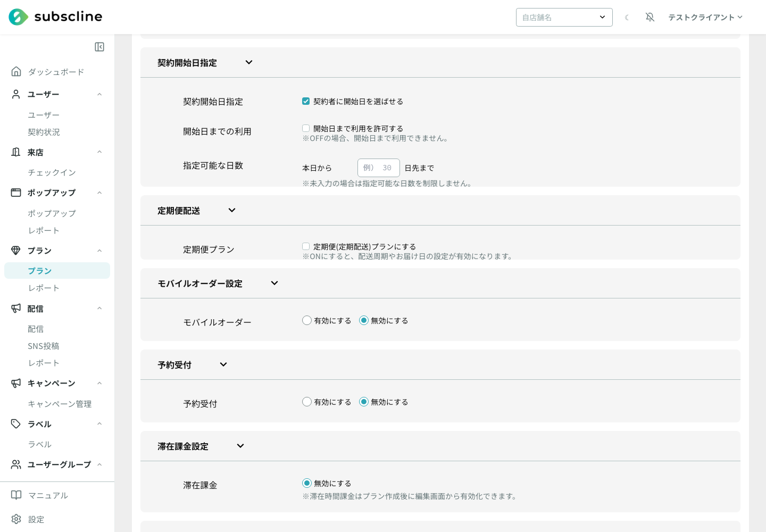Collapse ラベル sidebar group chevron
Viewport: 766px width, 532px height.
[x=99, y=424]
